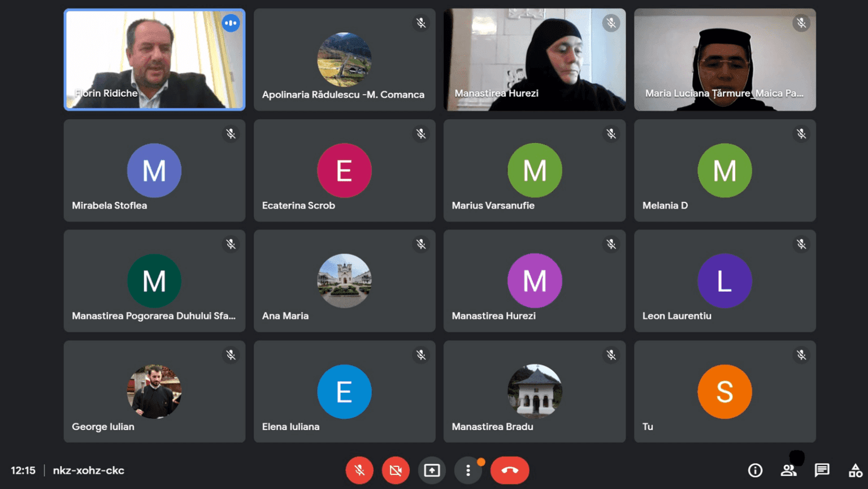Click the present screen icon
Viewport: 868px width, 489px height.
coord(432,470)
